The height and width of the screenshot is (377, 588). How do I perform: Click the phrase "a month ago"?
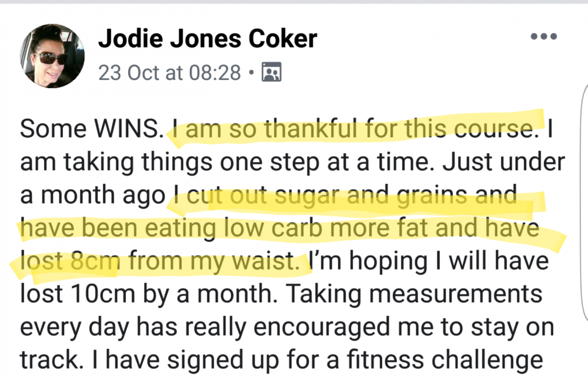pos(93,195)
